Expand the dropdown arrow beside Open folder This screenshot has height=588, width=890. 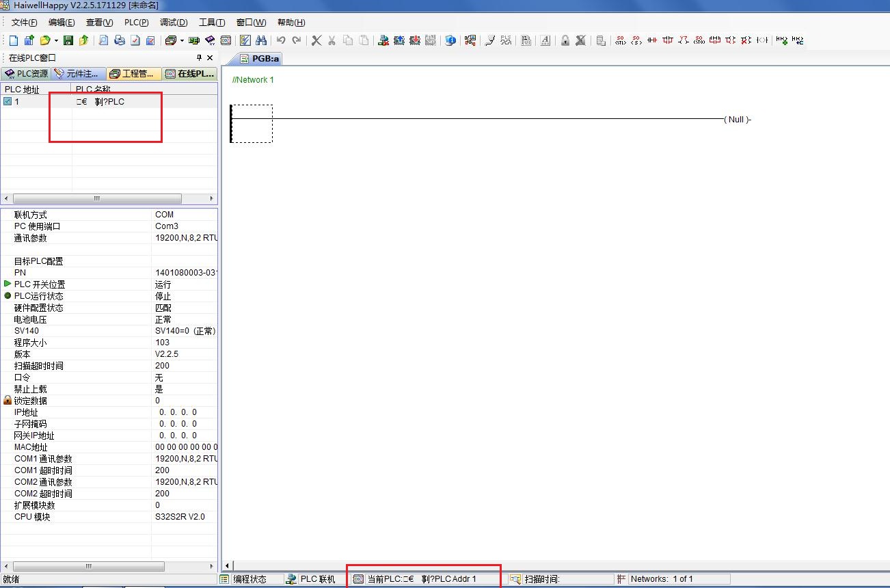(56, 40)
